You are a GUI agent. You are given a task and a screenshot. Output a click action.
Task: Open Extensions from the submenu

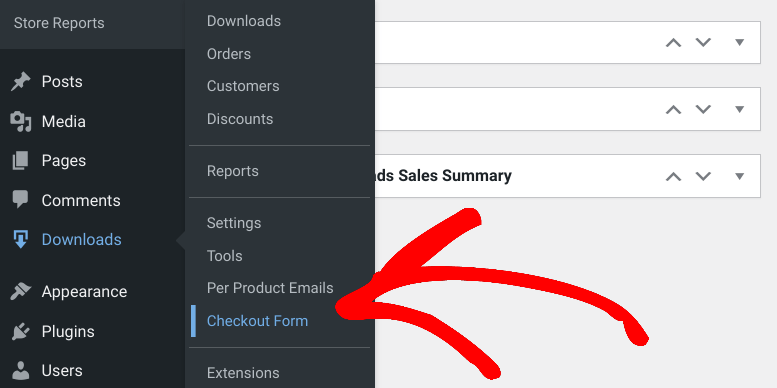pos(243,373)
